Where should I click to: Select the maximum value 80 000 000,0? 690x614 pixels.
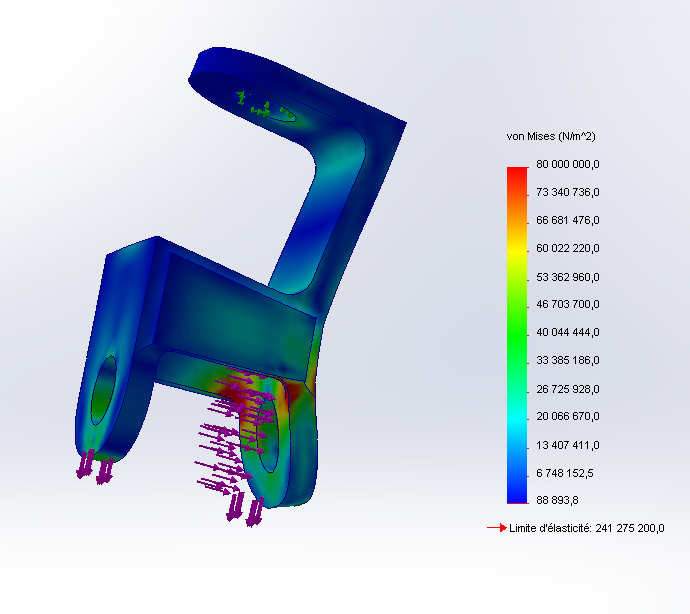[x=568, y=164]
